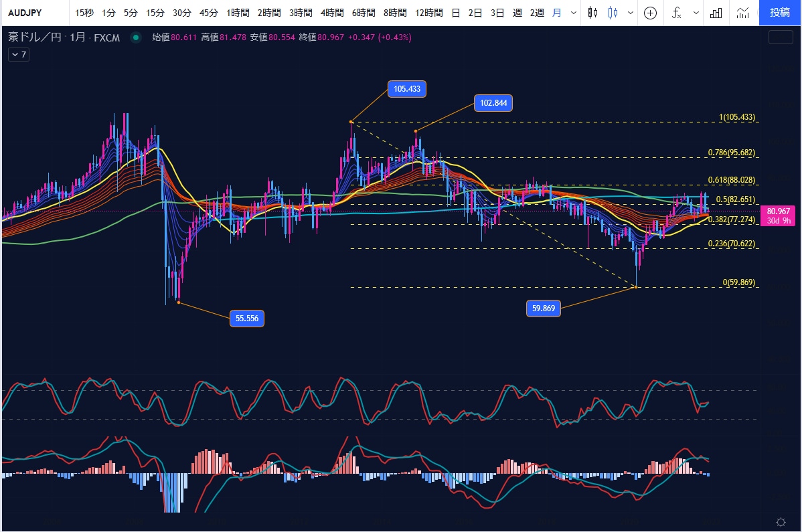Image resolution: width=802 pixels, height=532 pixels.
Task: Open compare or add symbol plus icon
Action: click(x=650, y=13)
